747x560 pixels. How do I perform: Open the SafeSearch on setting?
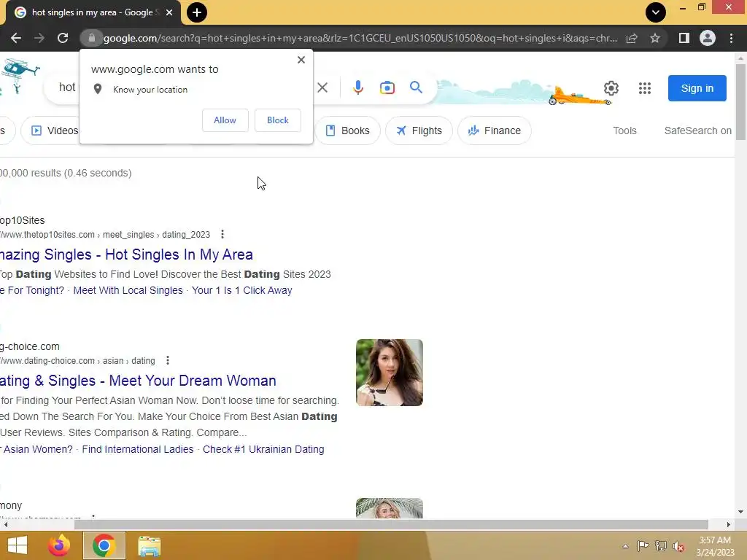pyautogui.click(x=698, y=131)
